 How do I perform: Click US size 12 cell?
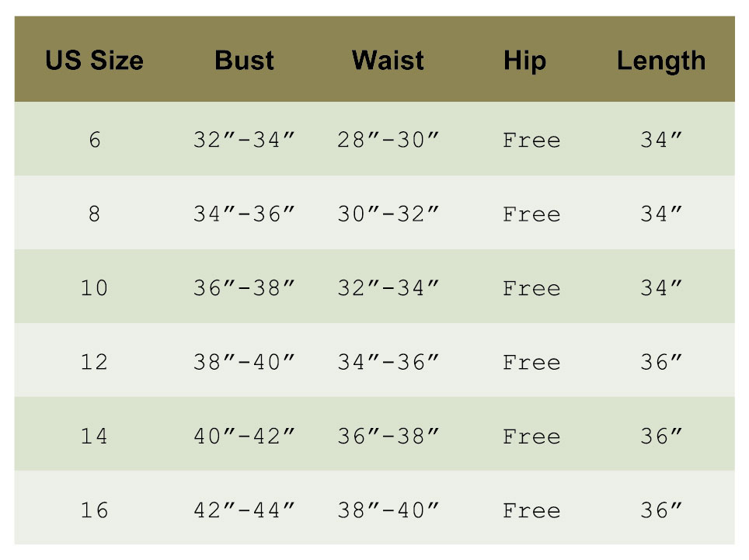[x=94, y=363]
